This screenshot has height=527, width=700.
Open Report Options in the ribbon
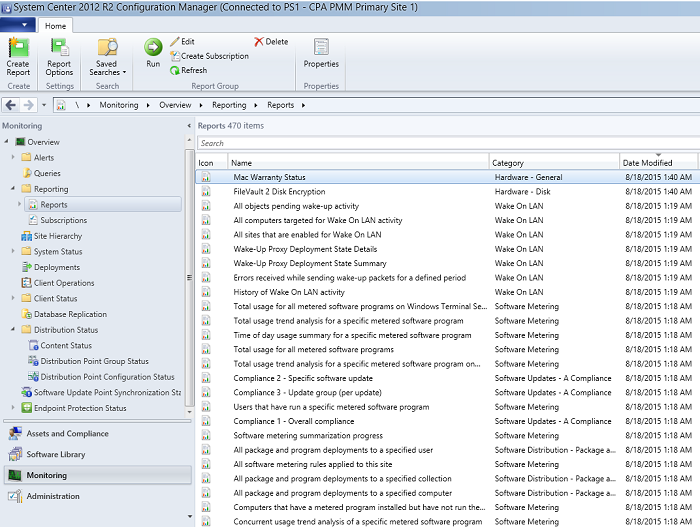tap(59, 57)
